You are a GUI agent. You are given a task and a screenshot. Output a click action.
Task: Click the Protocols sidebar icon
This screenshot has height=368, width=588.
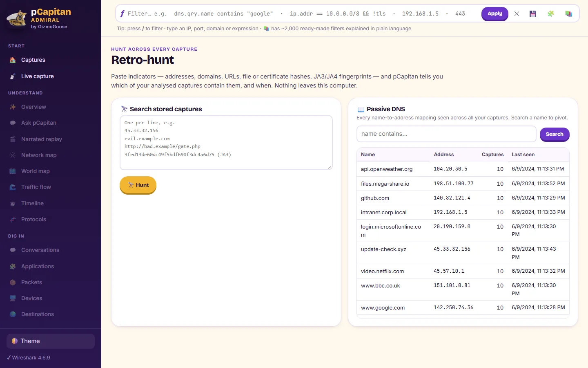[x=13, y=220]
